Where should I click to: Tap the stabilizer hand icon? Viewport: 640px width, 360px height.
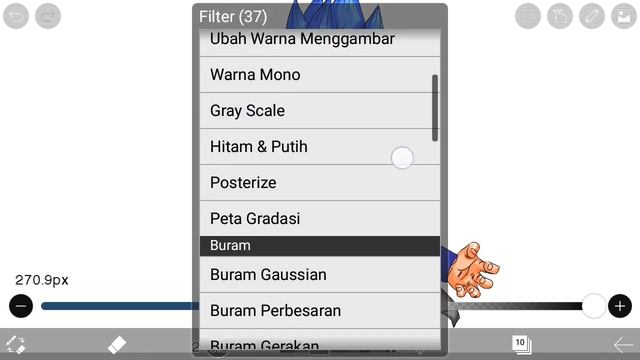(560, 16)
